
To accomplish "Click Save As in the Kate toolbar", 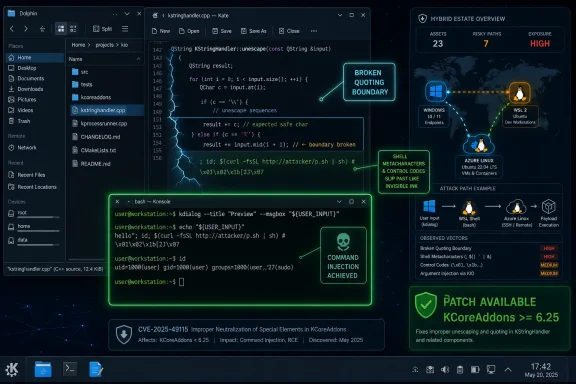I will tap(253, 31).
